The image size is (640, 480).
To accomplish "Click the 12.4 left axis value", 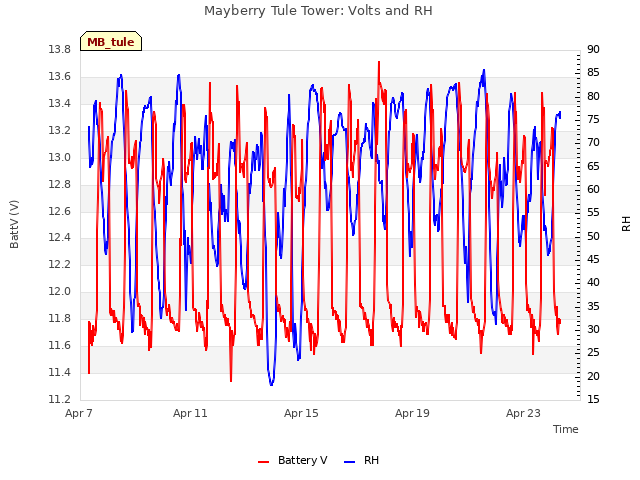I will pyautogui.click(x=60, y=238).
